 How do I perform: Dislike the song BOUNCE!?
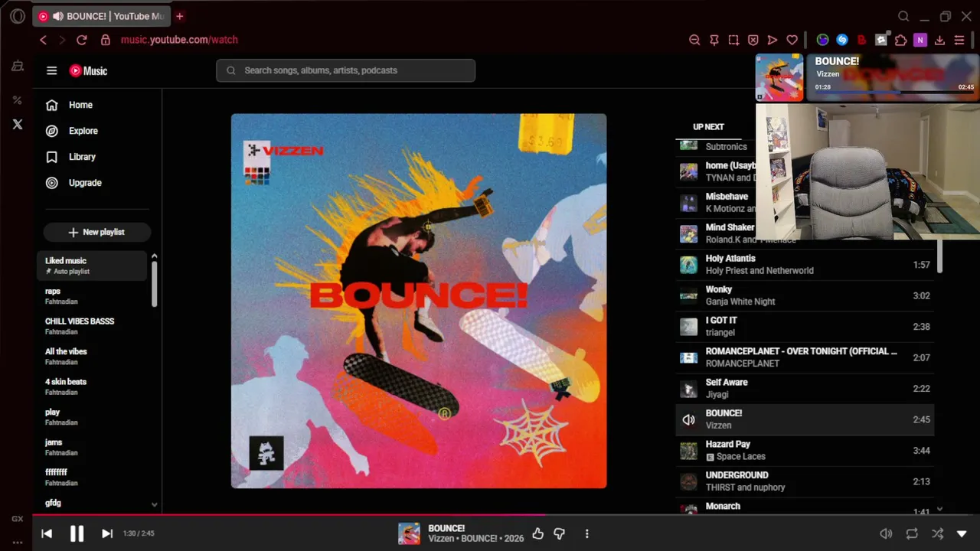[560, 533]
